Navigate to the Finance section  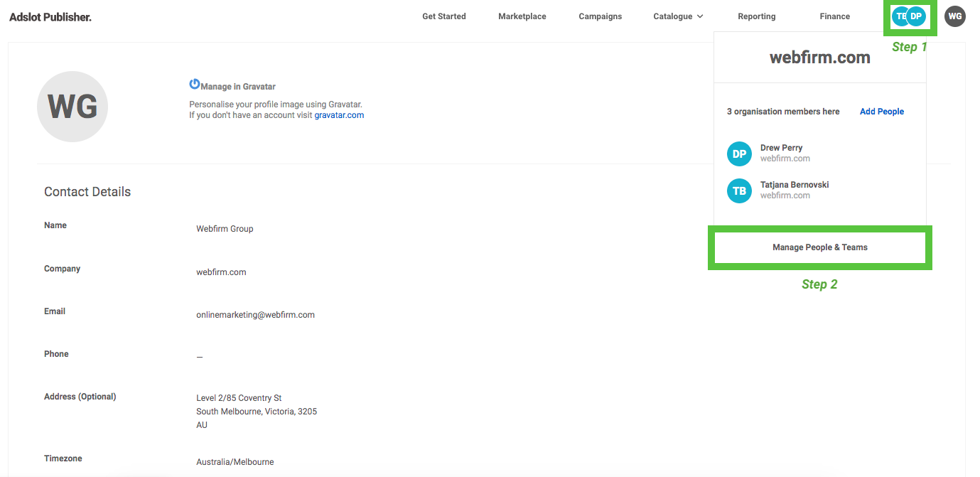tap(835, 16)
